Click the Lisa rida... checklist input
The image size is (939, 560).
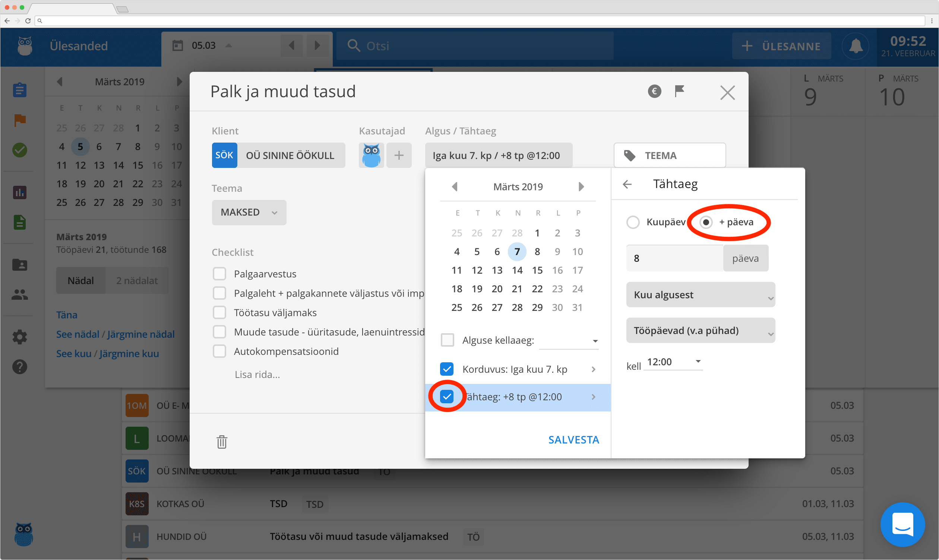click(257, 374)
